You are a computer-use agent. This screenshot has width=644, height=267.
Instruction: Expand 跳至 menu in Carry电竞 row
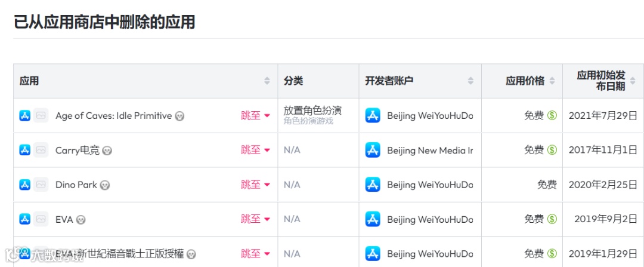click(255, 150)
